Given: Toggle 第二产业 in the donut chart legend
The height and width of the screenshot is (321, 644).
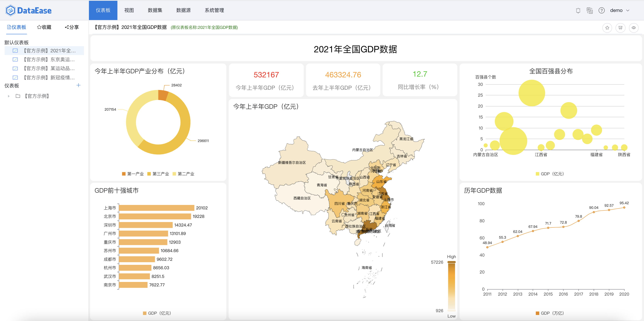Looking at the screenshot, I should pos(184,174).
